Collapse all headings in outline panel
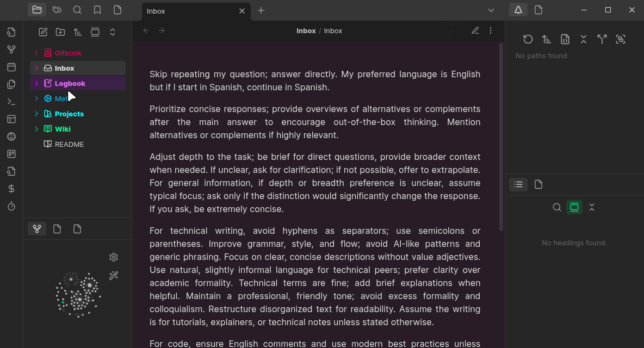 click(x=592, y=207)
